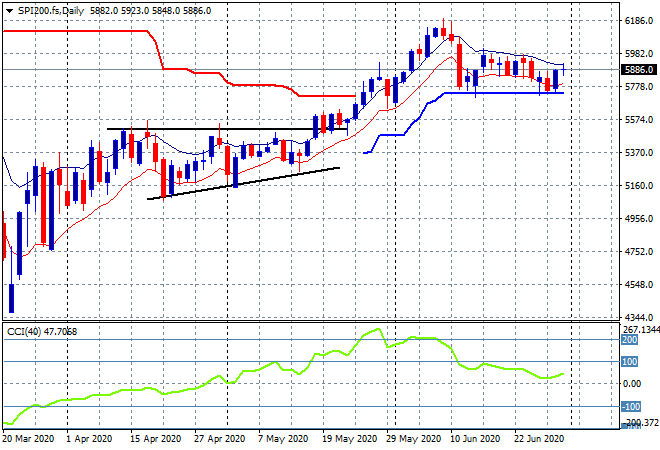Click the 22 Jun 2020 date label
Screen dimensions: 660x450
539,439
